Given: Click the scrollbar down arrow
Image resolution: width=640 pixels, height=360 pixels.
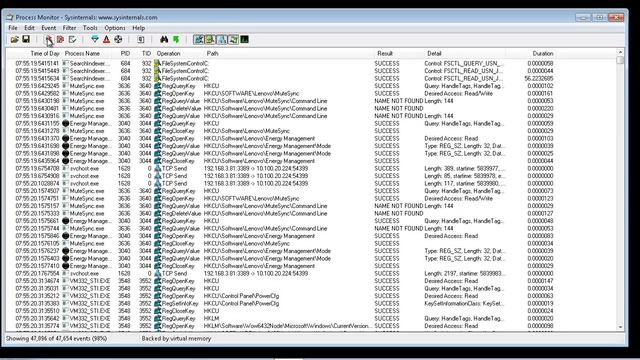Looking at the screenshot, I should click(x=620, y=327).
